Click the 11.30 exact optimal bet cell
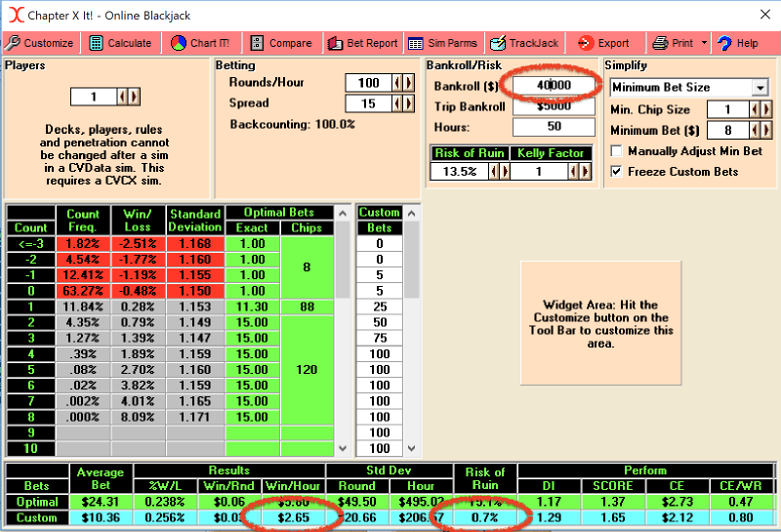 click(252, 307)
